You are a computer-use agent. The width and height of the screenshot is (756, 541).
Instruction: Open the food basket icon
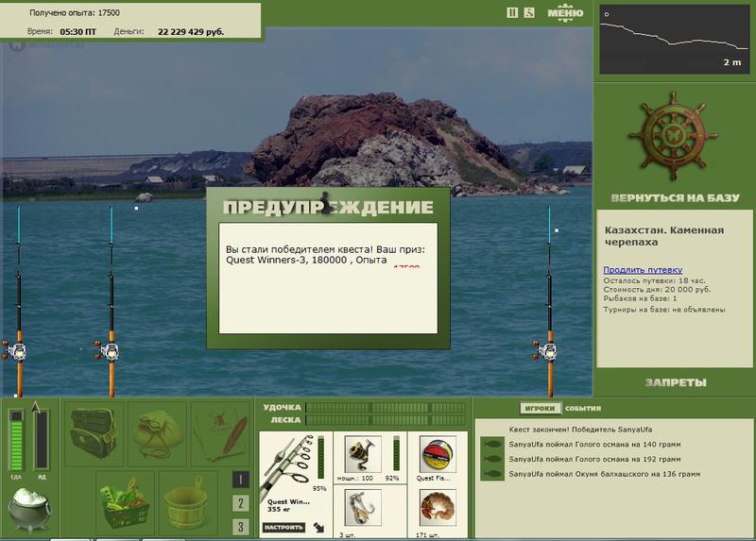click(125, 502)
